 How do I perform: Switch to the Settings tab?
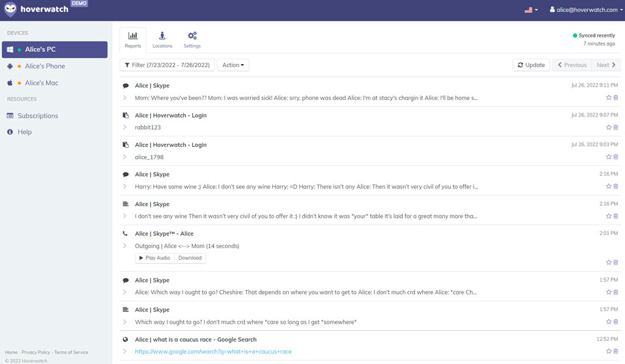pyautogui.click(x=192, y=40)
